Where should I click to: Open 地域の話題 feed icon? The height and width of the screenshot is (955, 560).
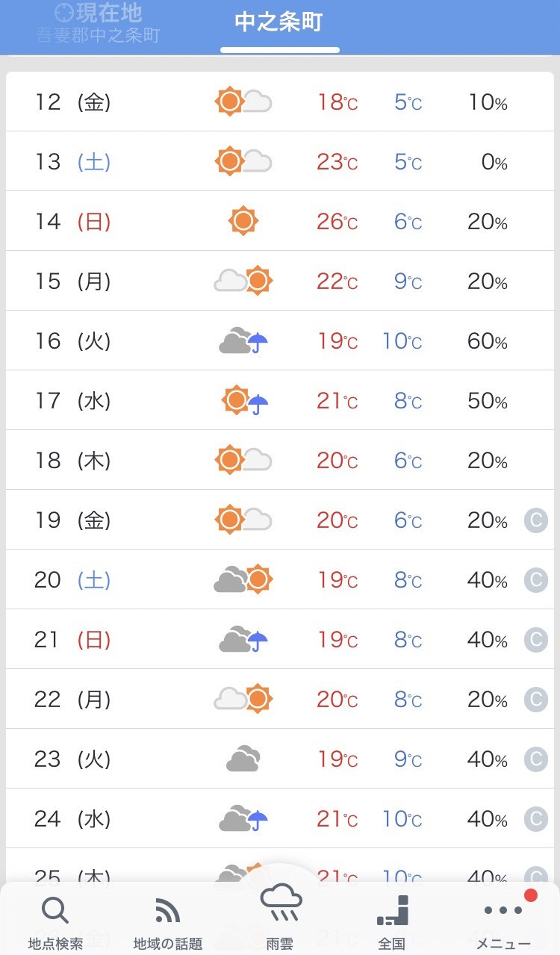click(167, 911)
